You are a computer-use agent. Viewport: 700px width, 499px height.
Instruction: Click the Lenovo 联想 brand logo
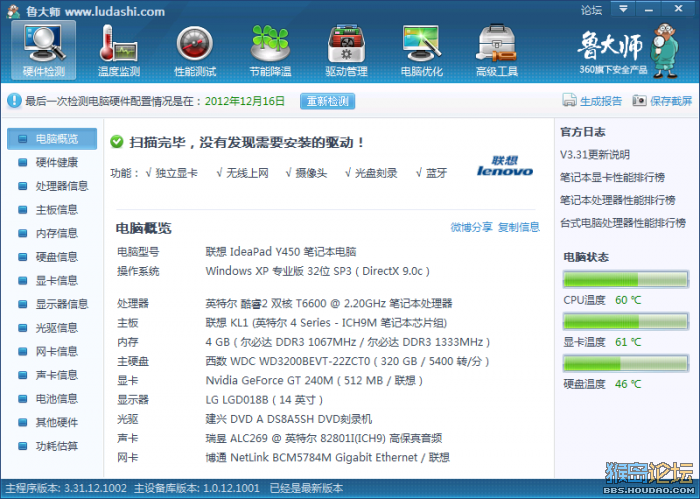coord(505,166)
